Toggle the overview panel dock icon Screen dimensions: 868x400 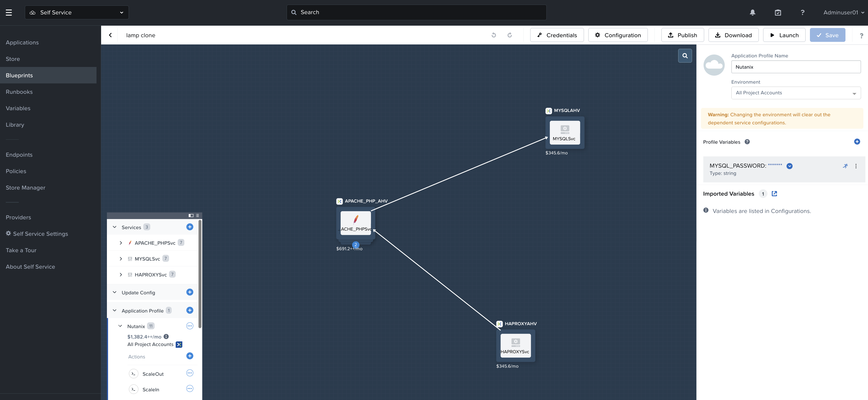pyautogui.click(x=191, y=215)
